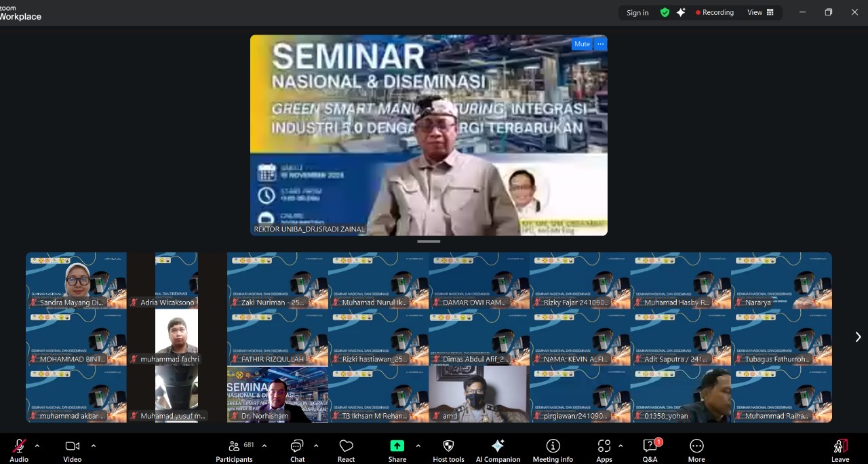Expand audio options arrow
This screenshot has width=868, height=464.
point(37,446)
